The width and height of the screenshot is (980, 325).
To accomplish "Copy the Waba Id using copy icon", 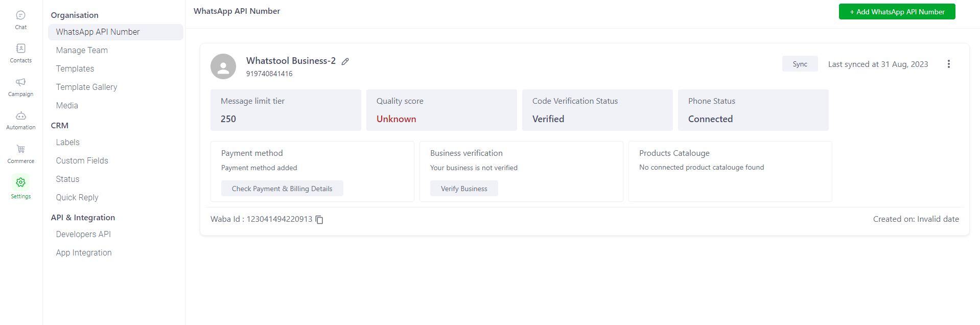I will [x=319, y=220].
